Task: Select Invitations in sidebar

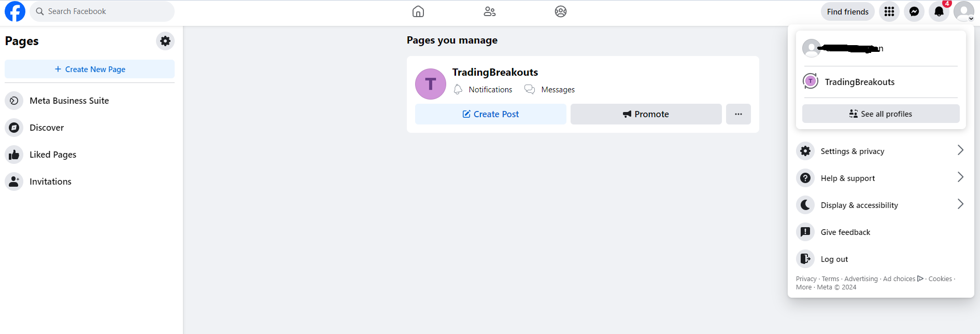Action: 90,182
